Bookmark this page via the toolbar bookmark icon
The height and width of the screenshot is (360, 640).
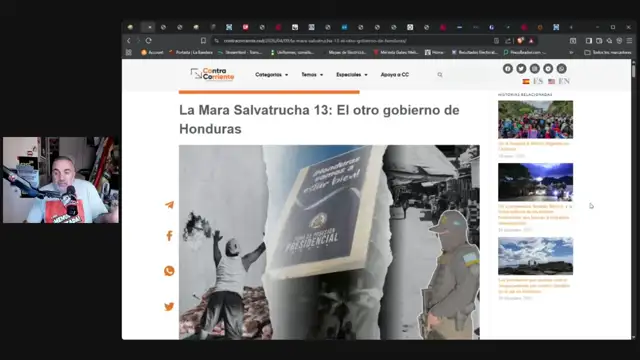coord(203,41)
